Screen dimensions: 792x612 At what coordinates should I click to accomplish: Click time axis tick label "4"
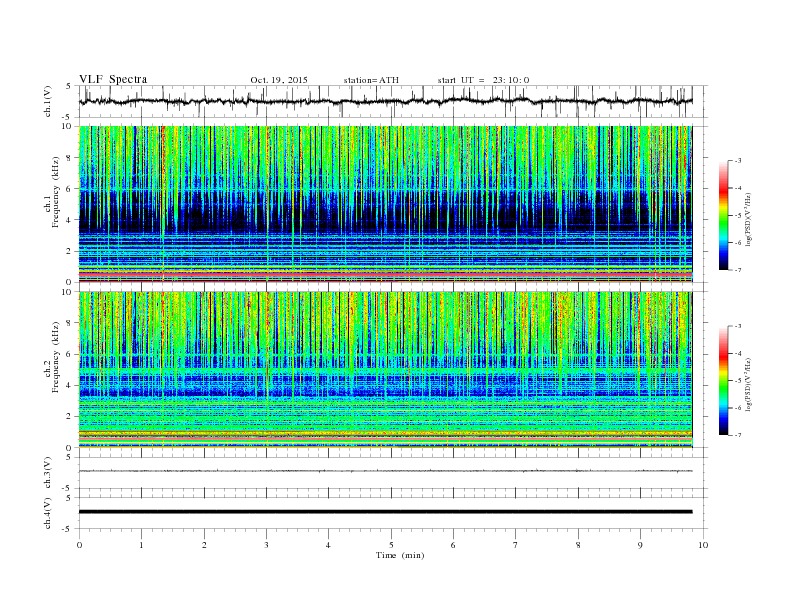click(x=328, y=545)
